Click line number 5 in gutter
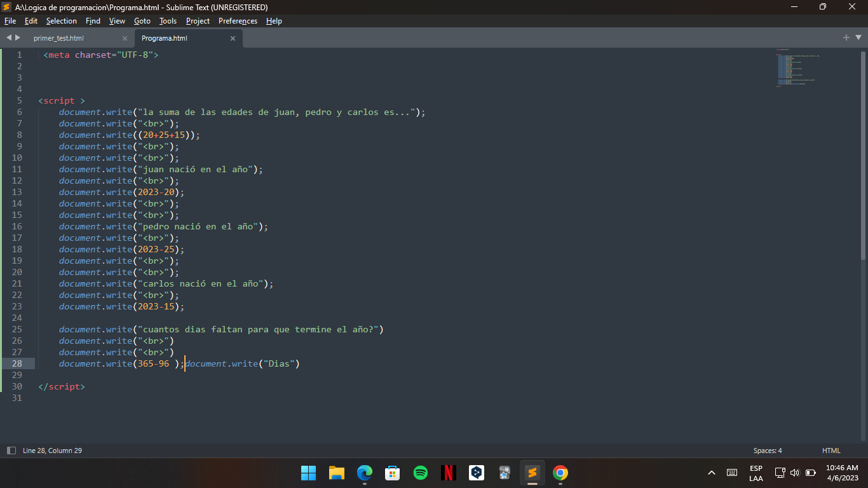The height and width of the screenshot is (488, 868). point(20,100)
